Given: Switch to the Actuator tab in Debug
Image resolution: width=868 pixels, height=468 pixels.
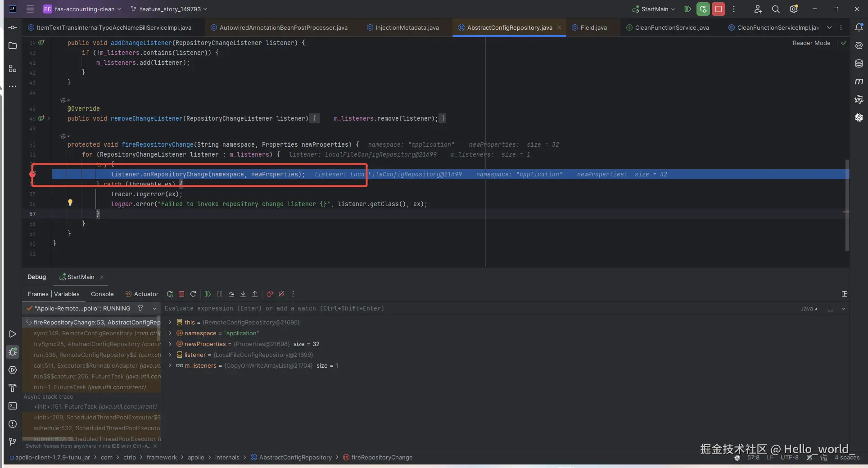Looking at the screenshot, I should point(141,294).
